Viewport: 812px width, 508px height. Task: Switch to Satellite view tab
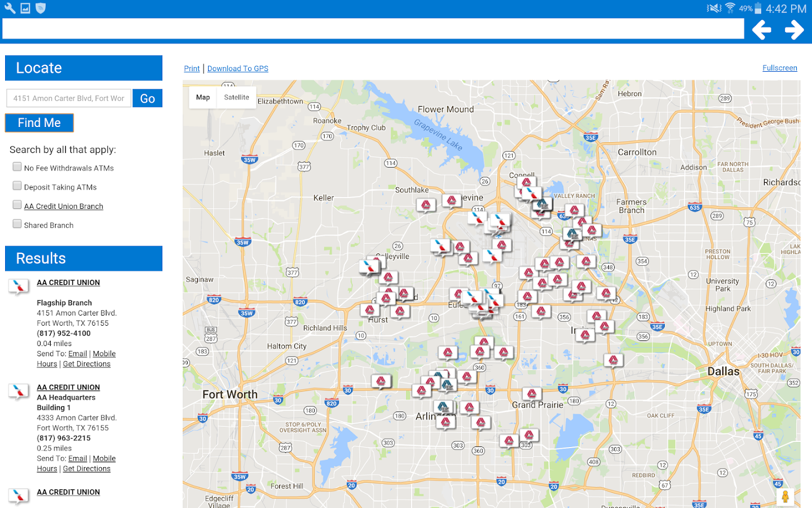click(236, 97)
